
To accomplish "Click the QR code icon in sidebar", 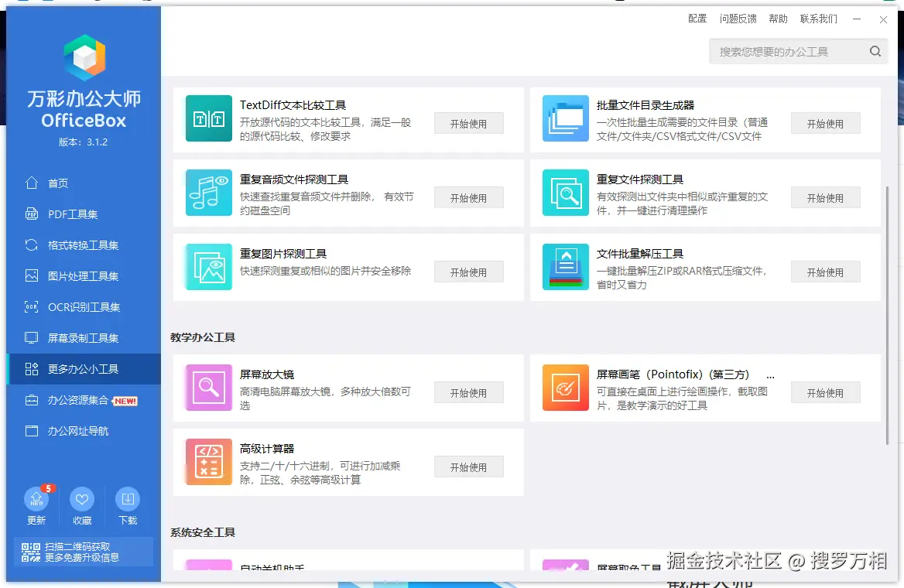I will [x=31, y=552].
